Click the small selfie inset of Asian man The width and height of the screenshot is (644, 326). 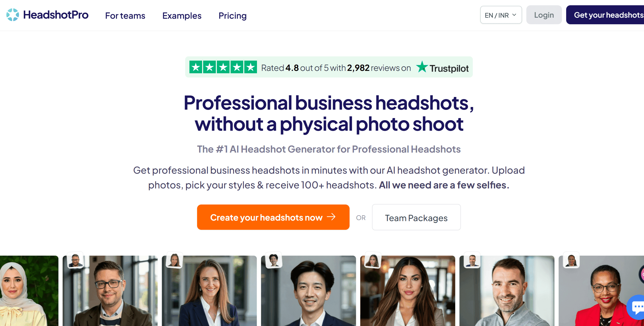(x=274, y=260)
